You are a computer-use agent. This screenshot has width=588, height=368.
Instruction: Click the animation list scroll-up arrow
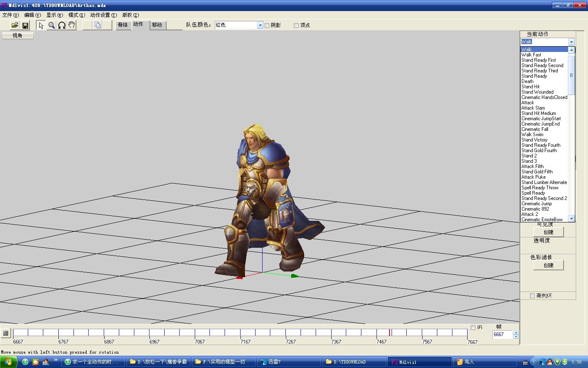[572, 50]
